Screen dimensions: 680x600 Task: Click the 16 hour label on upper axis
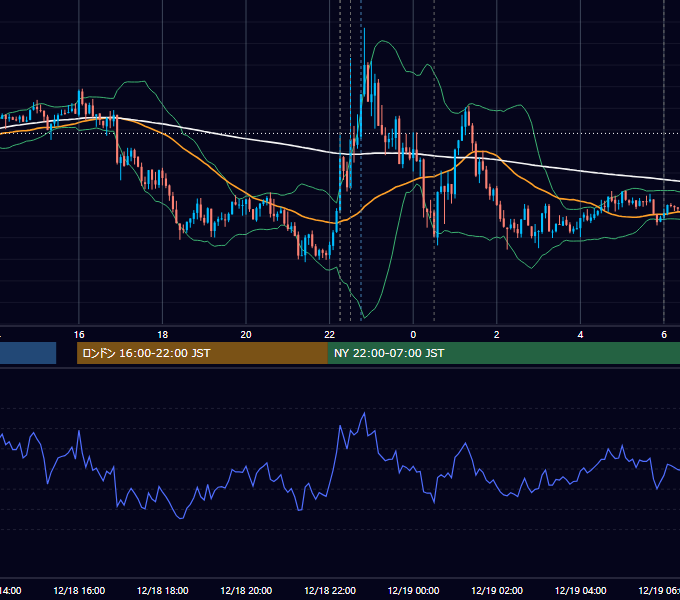coord(79,334)
